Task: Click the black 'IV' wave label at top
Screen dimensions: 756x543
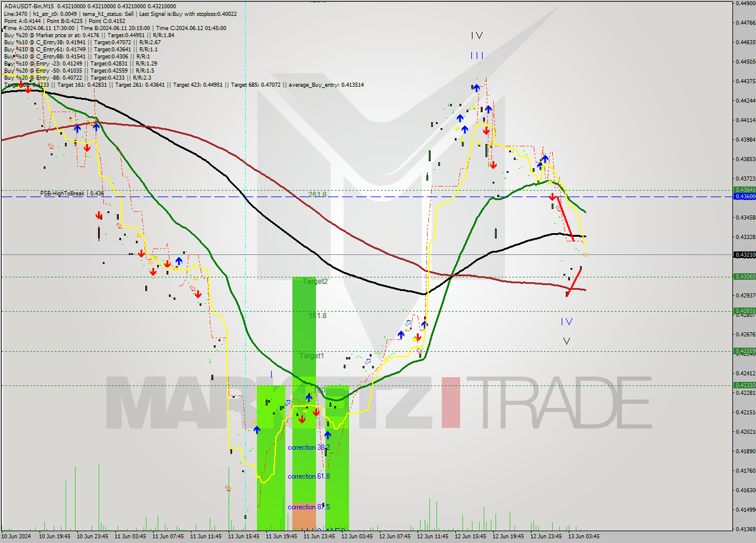Action: coord(477,35)
